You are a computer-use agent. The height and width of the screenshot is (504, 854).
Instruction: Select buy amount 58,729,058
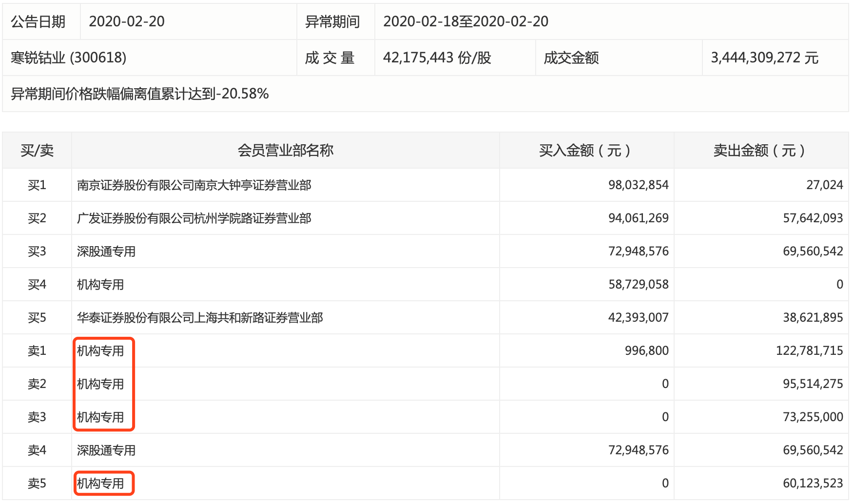point(639,284)
